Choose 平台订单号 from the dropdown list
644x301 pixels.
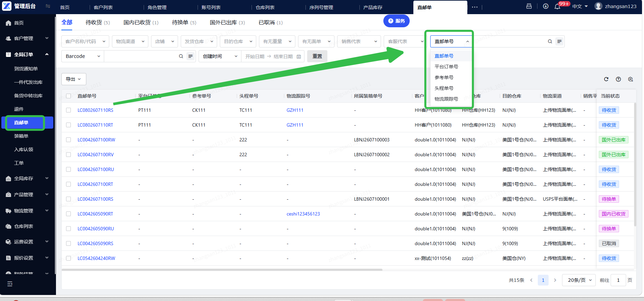(451, 67)
